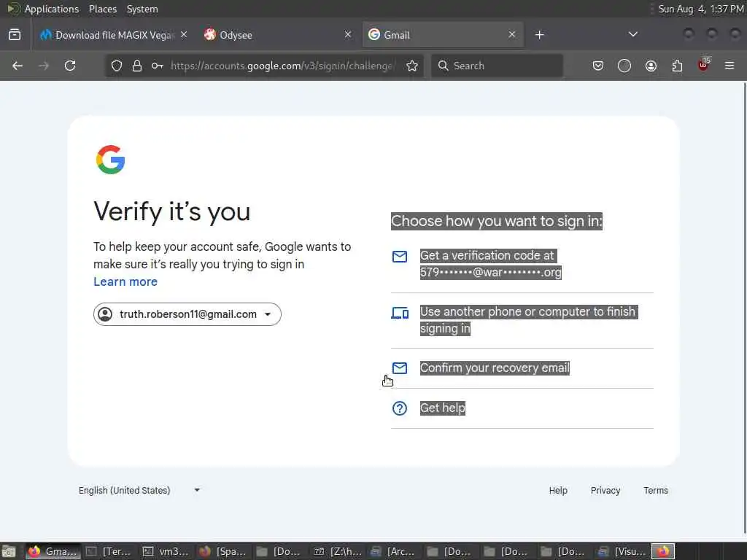Open the System menu

tap(142, 9)
